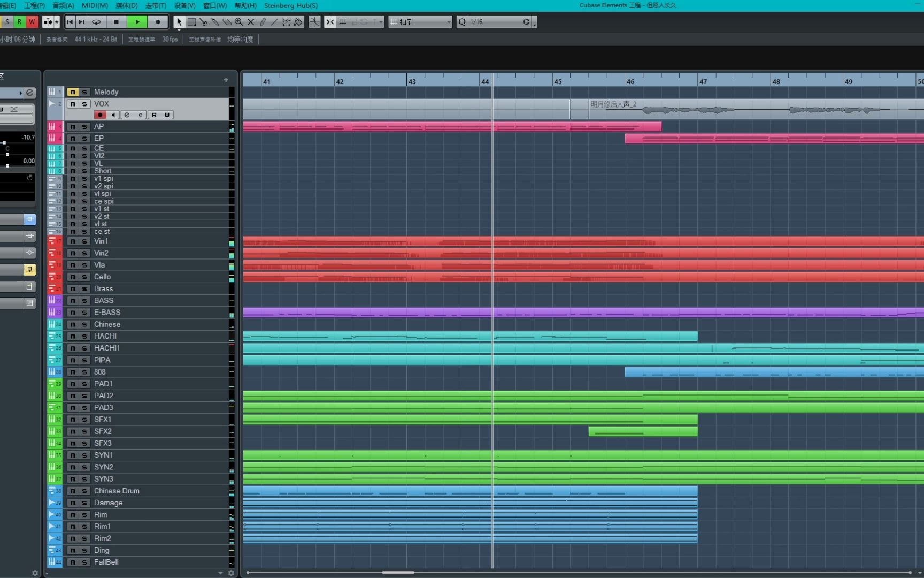Click the global red W write button
The width and height of the screenshot is (924, 578).
point(32,22)
